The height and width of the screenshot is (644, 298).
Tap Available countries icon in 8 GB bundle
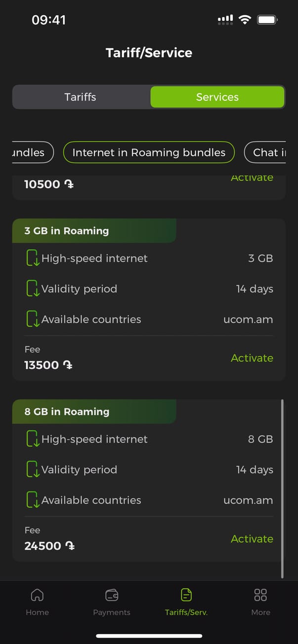click(33, 500)
